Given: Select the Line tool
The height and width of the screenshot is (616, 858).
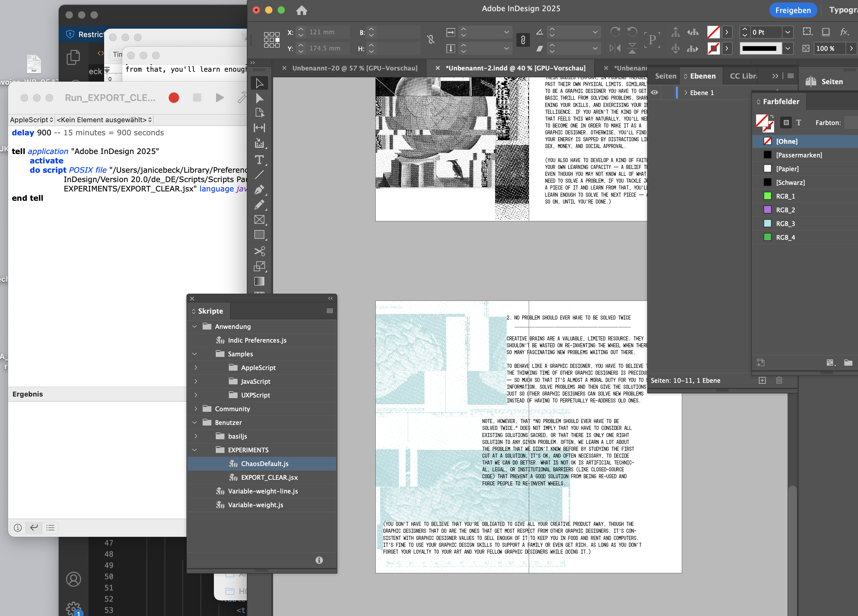Looking at the screenshot, I should pyautogui.click(x=259, y=175).
